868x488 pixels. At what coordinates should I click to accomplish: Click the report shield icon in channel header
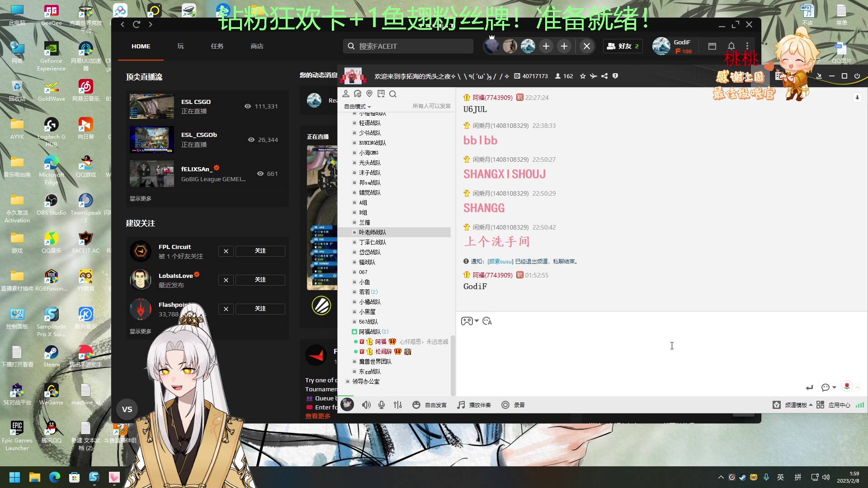click(x=615, y=76)
